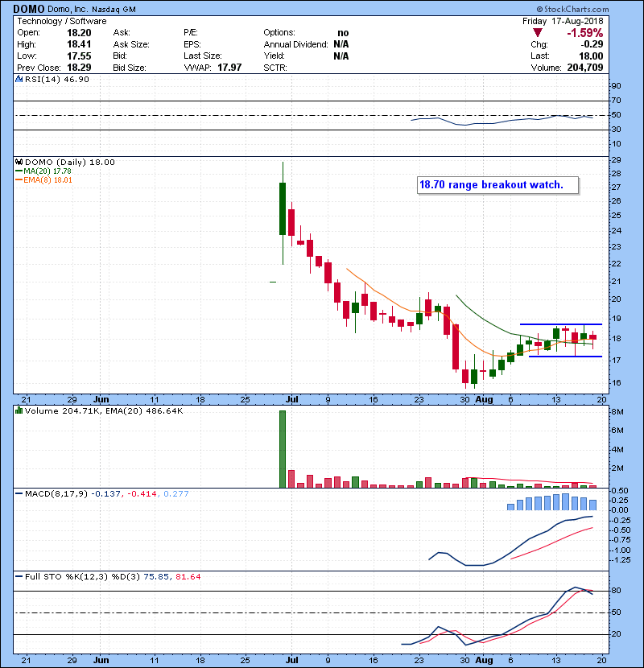The image size is (644, 668).
Task: Click the RSI(14) 46.90 label
Action: tap(57, 79)
